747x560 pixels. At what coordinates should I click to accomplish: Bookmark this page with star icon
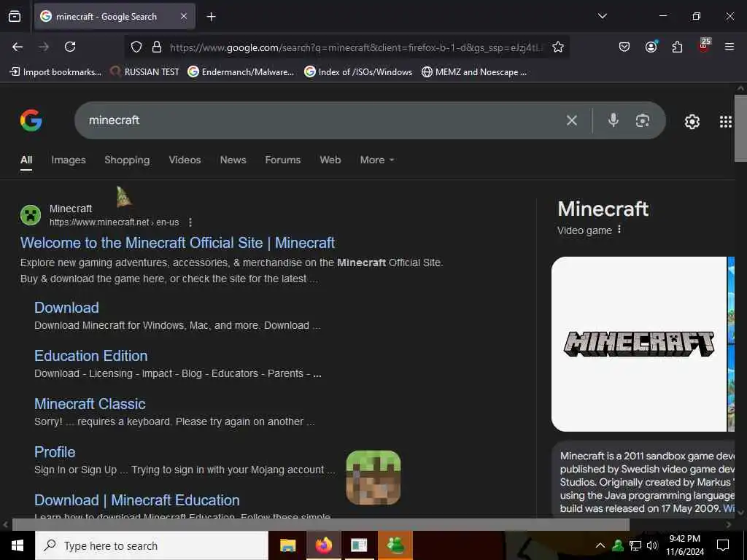558,47
